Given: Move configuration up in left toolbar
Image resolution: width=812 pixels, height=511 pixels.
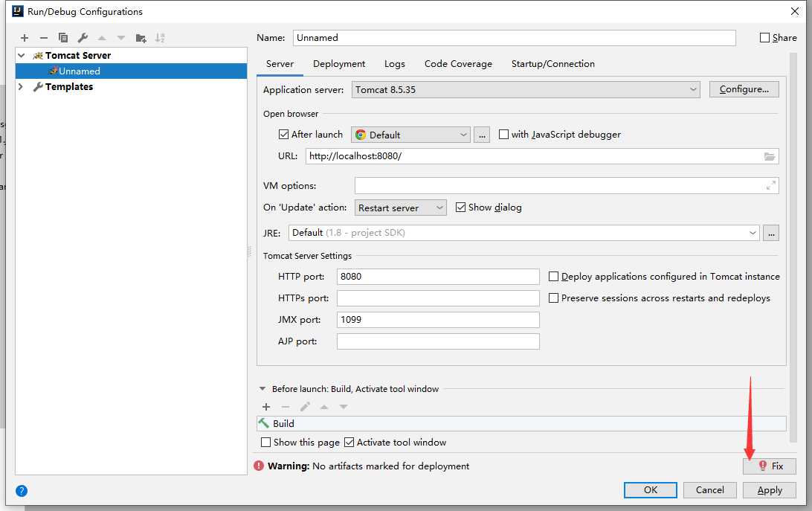Looking at the screenshot, I should tap(102, 38).
